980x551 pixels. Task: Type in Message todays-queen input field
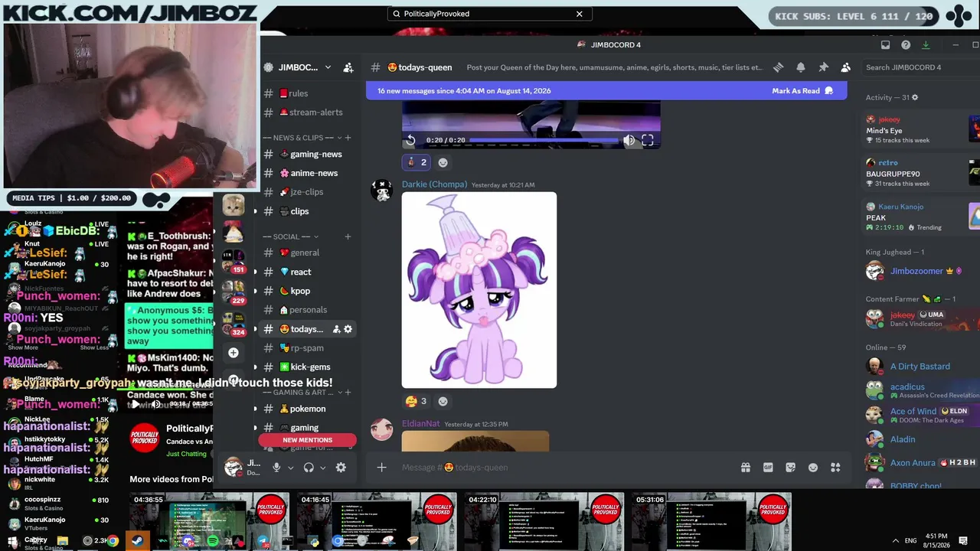(x=567, y=468)
